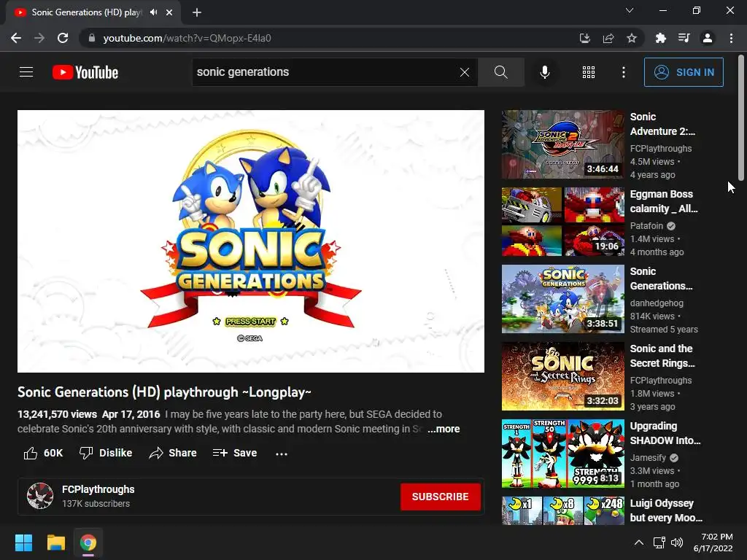
Task: Go forward in the browser
Action: point(39,38)
